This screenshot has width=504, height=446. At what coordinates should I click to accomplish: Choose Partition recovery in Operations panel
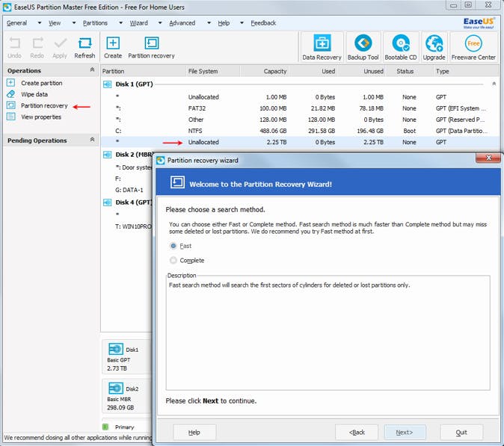point(44,105)
